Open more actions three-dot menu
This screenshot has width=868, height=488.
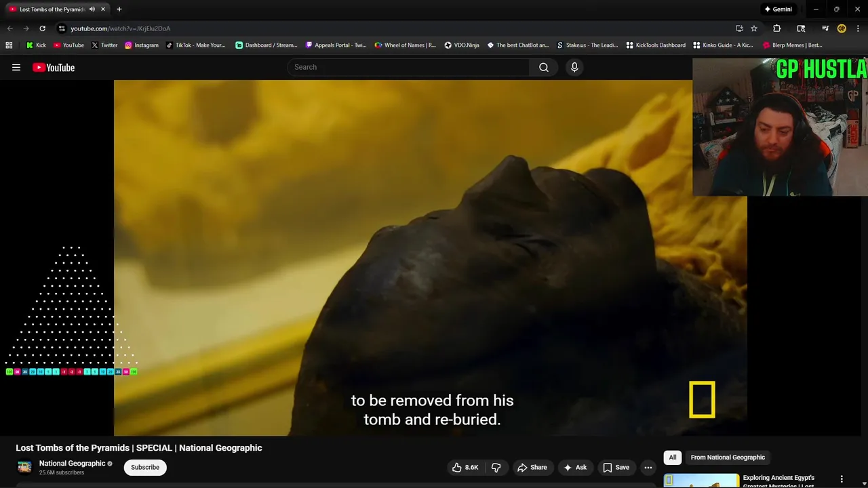[x=648, y=467]
